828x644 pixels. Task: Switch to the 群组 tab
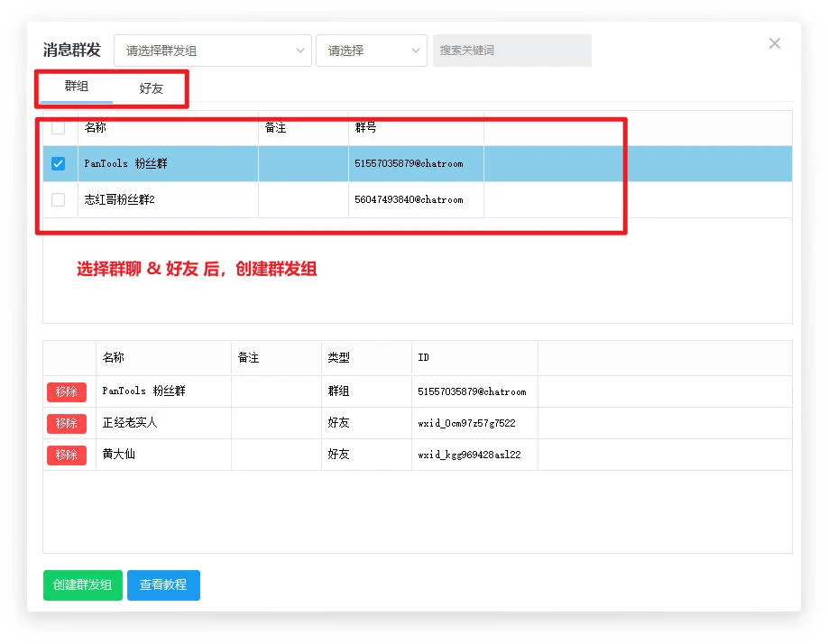click(x=77, y=86)
